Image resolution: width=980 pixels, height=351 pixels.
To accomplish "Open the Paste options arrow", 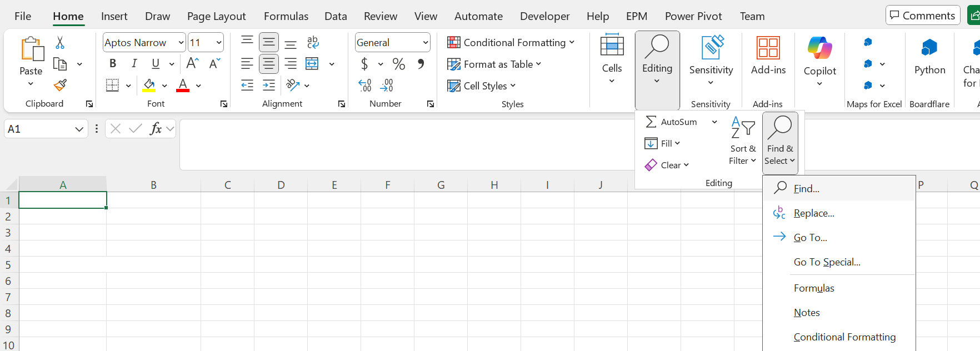I will coord(31,84).
